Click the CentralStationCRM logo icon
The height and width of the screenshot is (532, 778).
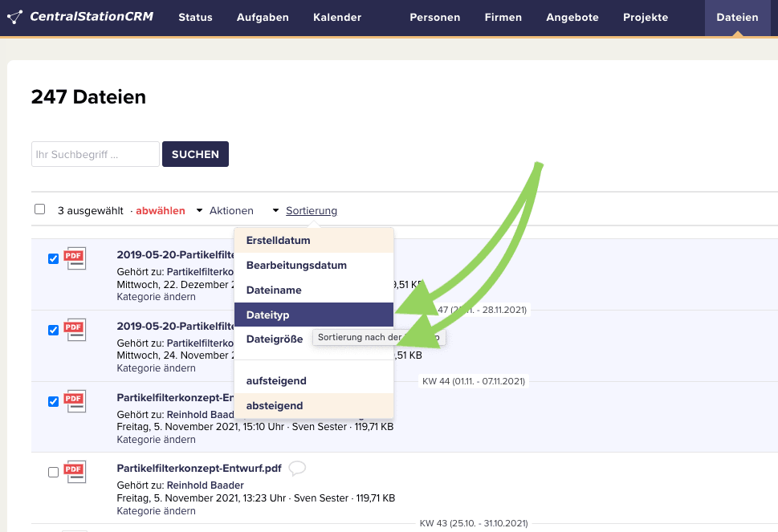click(x=14, y=17)
